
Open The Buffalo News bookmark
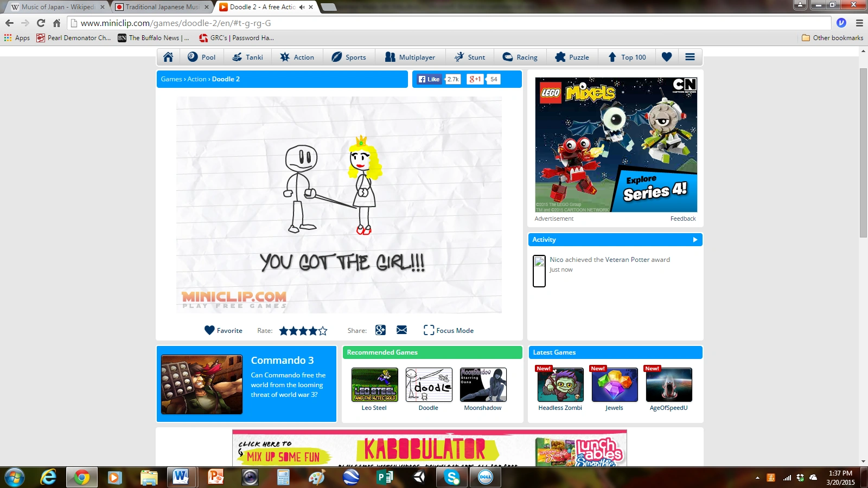click(x=154, y=38)
